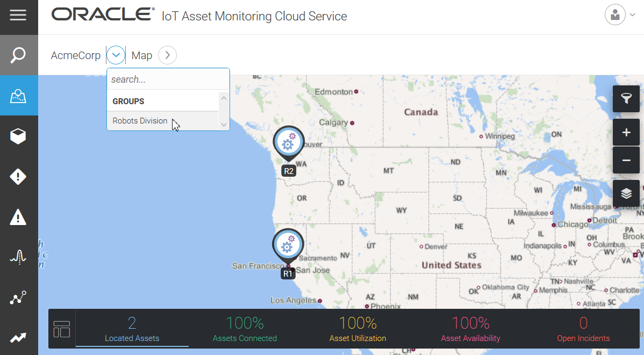Open the Incidents diamond exclamation icon
644x355 pixels.
(x=18, y=177)
